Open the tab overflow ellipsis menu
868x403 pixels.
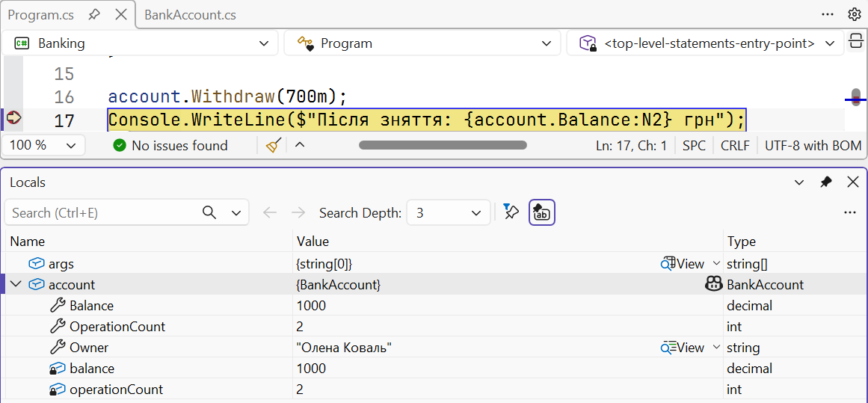828,15
